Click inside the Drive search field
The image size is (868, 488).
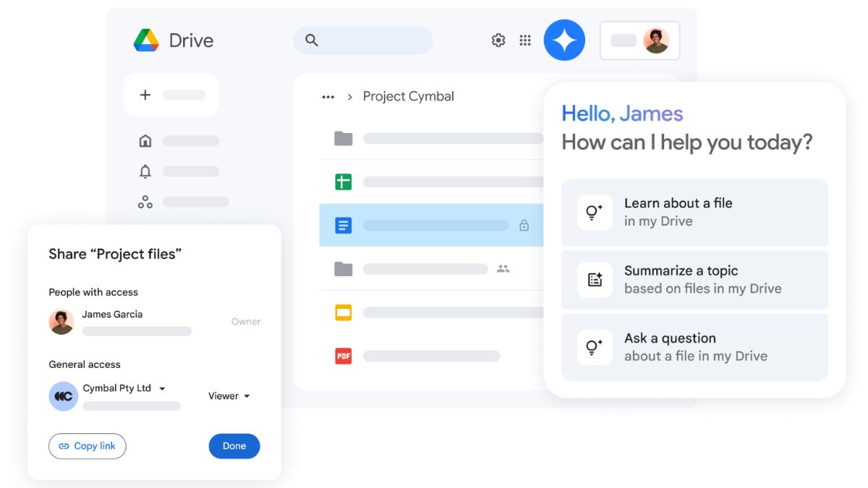(x=362, y=40)
